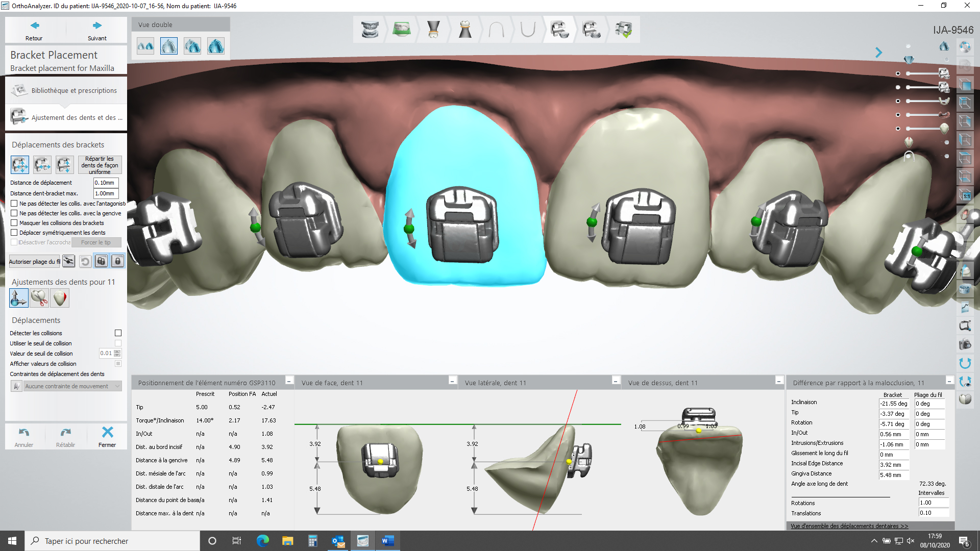Screen dimensions: 980x551
Task: Enable Ne pas détecter collisions avec l'antagoniste
Action: point(14,204)
